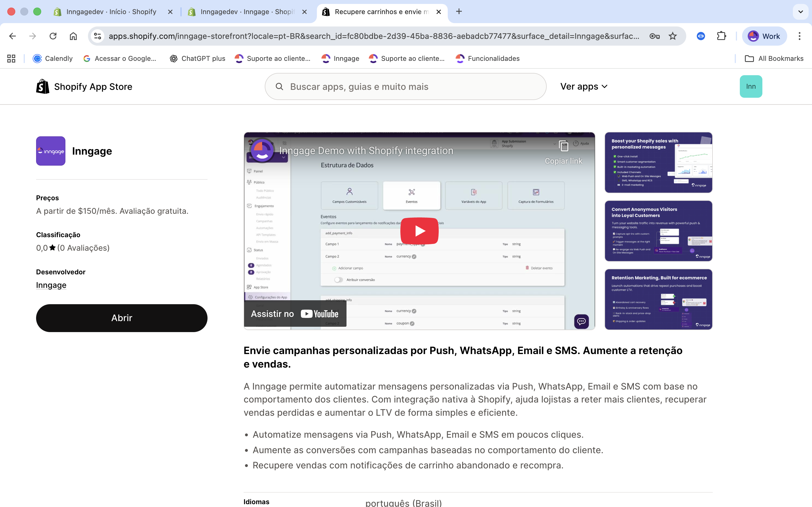Bookmark this page with the star icon
Viewport: 812px width, 507px height.
point(672,36)
